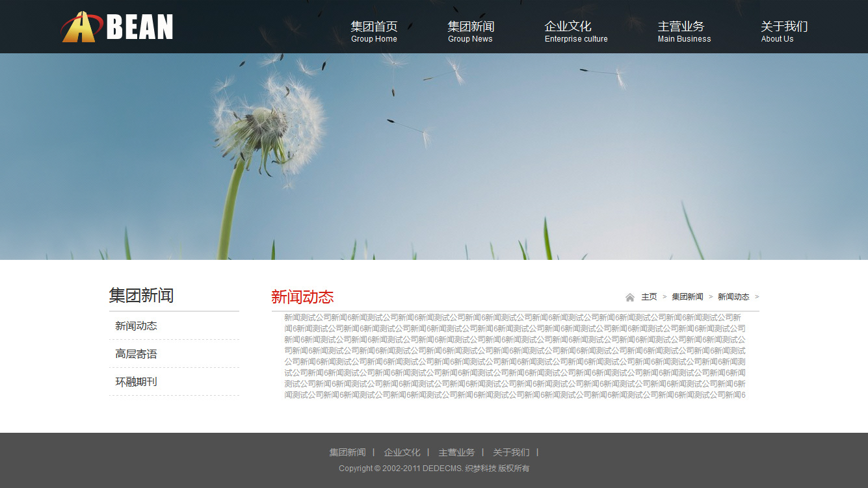Image resolution: width=868 pixels, height=488 pixels.
Task: Go to 集团新闻 Group News in top navigation
Action: 471,31
